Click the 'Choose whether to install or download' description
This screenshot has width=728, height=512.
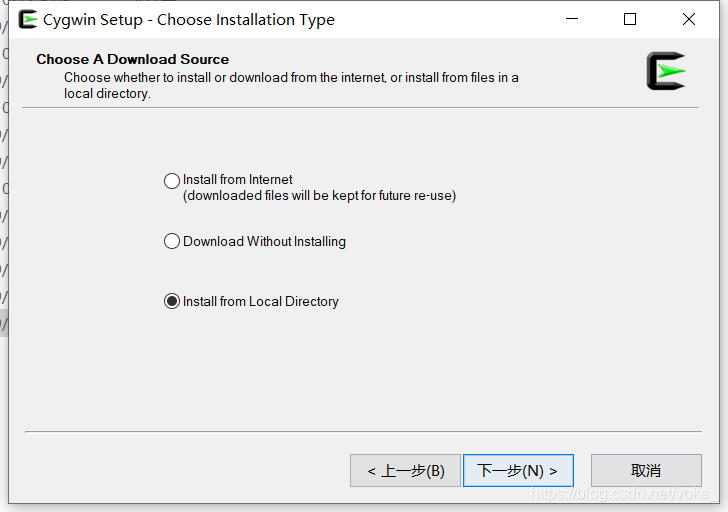coord(291,85)
